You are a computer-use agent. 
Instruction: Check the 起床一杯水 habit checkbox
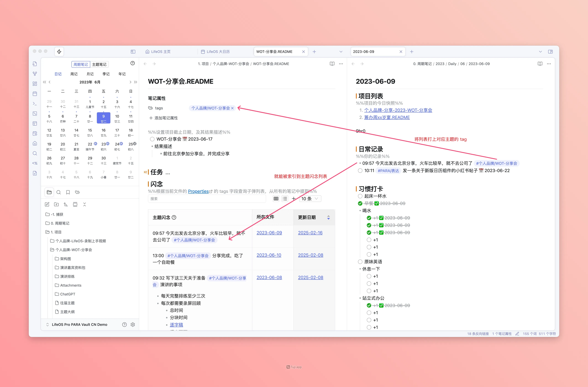point(360,196)
